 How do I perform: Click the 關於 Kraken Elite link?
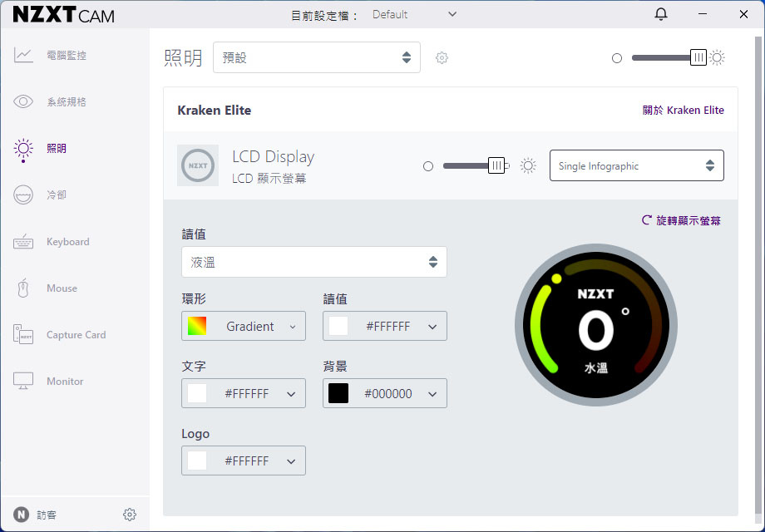coord(683,111)
